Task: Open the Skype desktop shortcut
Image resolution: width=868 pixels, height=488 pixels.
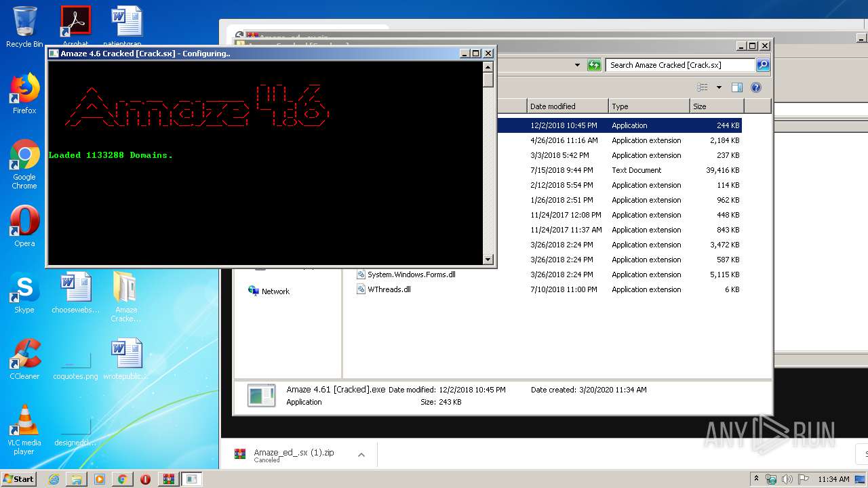Action: pos(24,293)
